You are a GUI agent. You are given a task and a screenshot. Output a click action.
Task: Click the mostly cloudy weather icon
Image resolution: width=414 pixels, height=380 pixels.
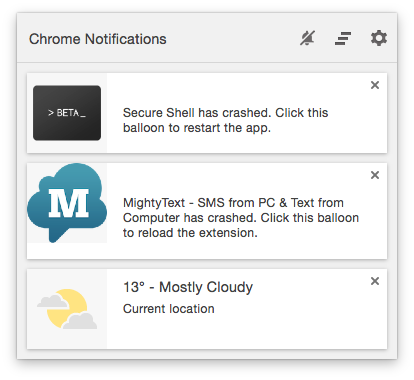point(67,309)
